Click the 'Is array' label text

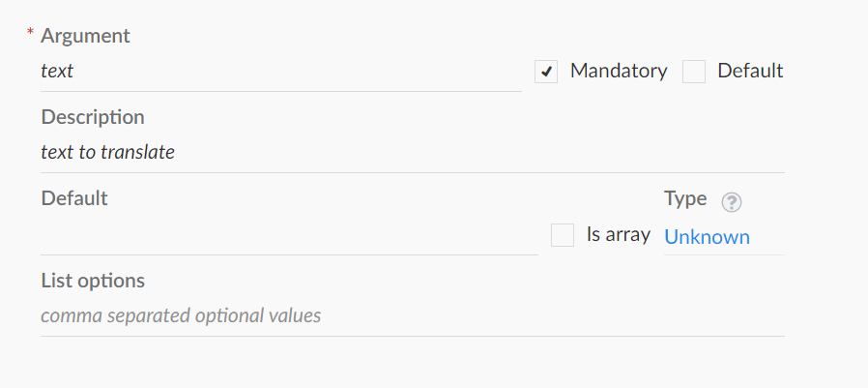pyautogui.click(x=619, y=234)
